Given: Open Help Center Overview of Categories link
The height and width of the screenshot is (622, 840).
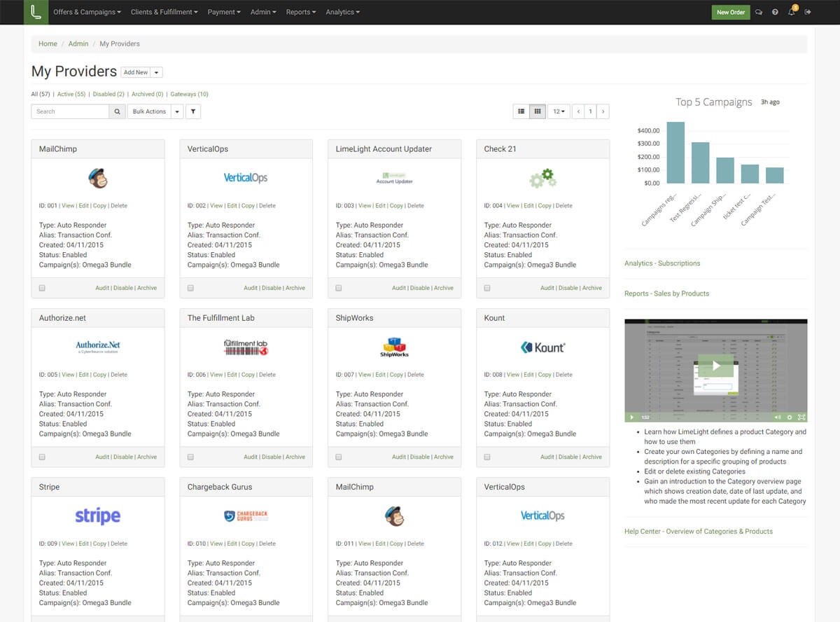Looking at the screenshot, I should [x=699, y=532].
